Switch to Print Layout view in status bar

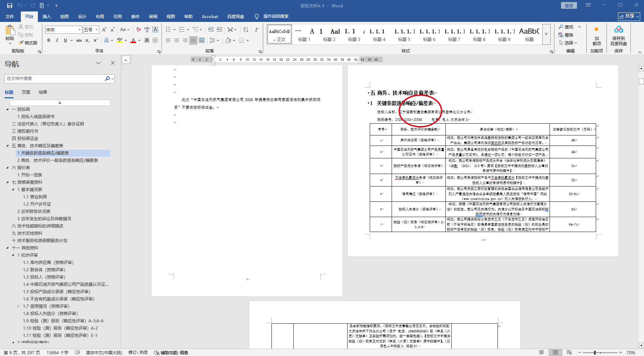pos(555,353)
